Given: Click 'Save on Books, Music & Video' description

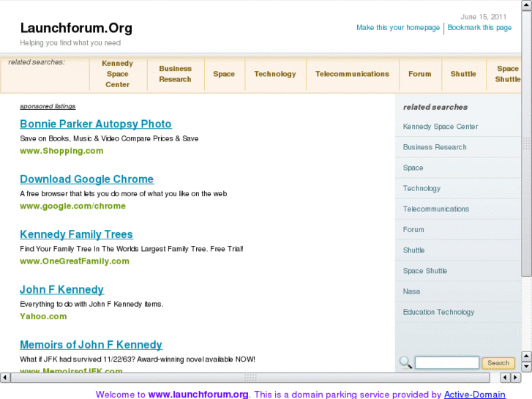Looking at the screenshot, I should coord(109,138).
